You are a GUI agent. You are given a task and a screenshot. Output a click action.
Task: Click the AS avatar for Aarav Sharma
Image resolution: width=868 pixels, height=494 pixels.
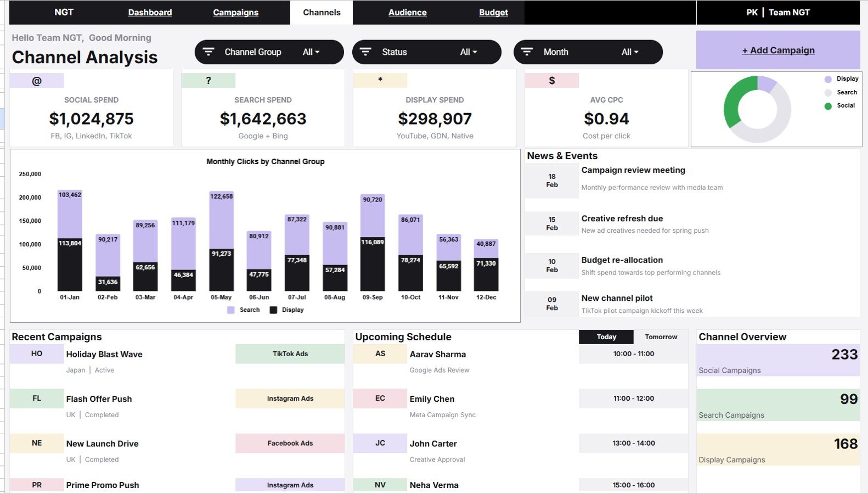[x=380, y=354]
